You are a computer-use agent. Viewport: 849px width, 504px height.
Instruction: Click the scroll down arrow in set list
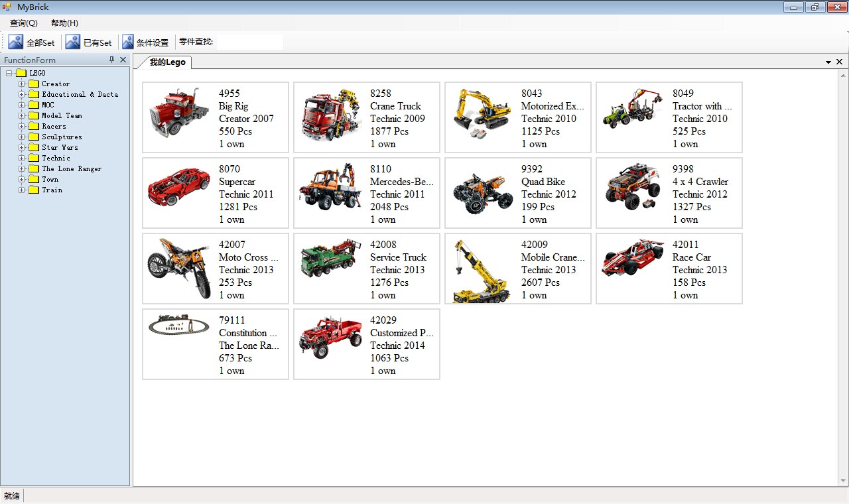(844, 481)
